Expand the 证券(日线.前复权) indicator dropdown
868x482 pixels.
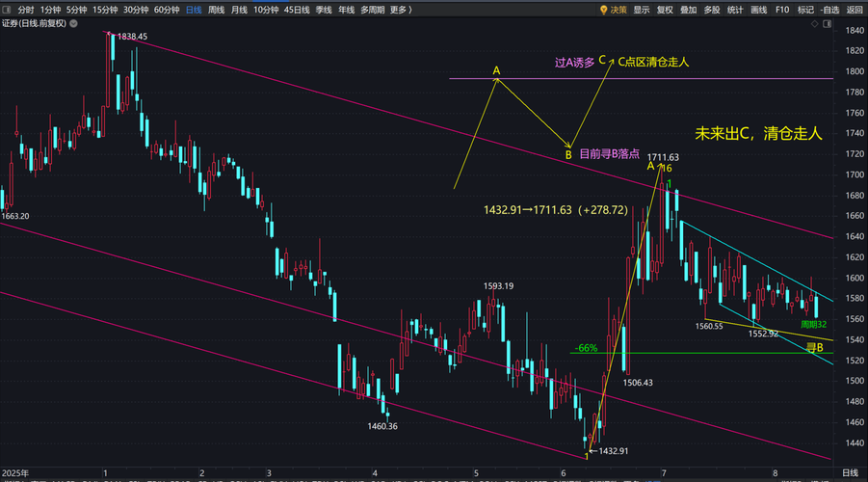73,23
